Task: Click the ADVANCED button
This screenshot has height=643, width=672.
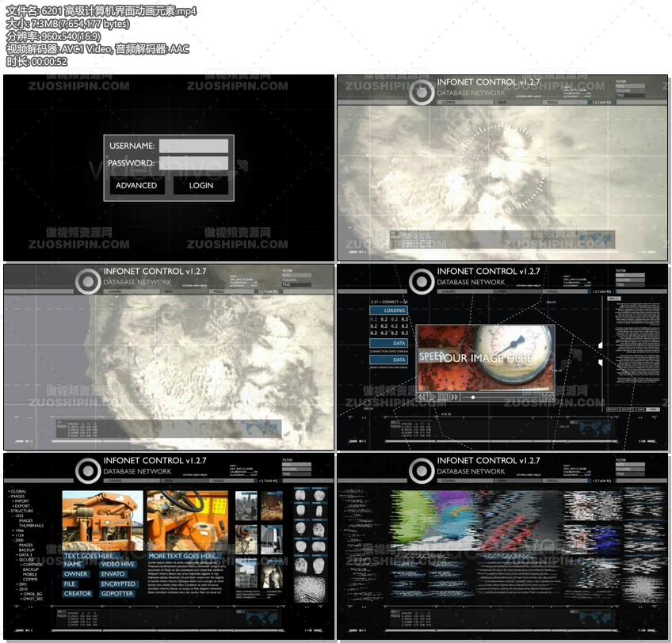Action: [136, 185]
